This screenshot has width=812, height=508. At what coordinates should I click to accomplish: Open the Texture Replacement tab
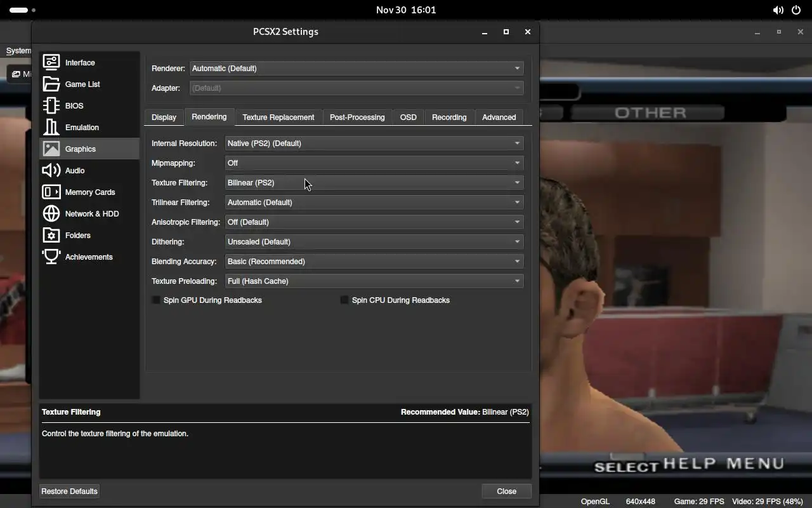[x=278, y=117]
